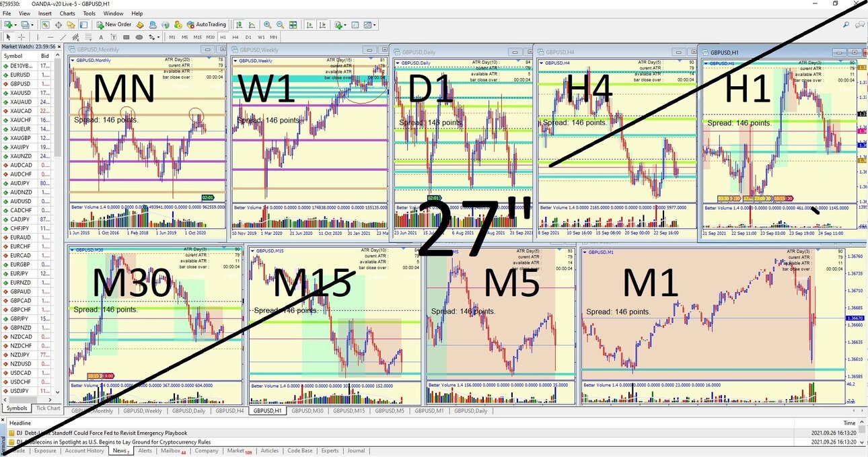Select the Rectangle shape tool
The height and width of the screenshot is (457, 868).
coord(126,37)
